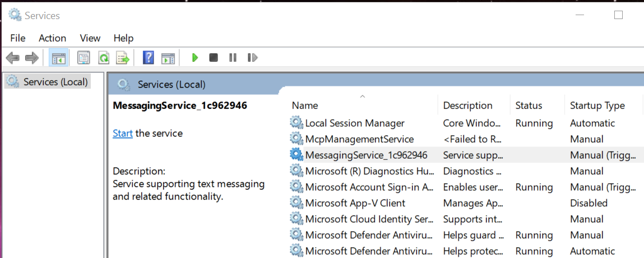
Task: Click Running status of Local Session Manager
Action: click(534, 123)
